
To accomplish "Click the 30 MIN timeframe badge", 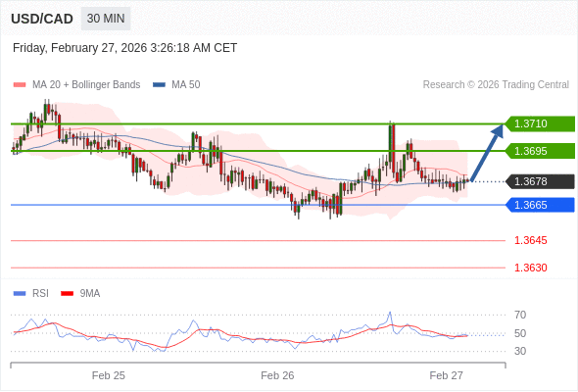I will point(106,19).
